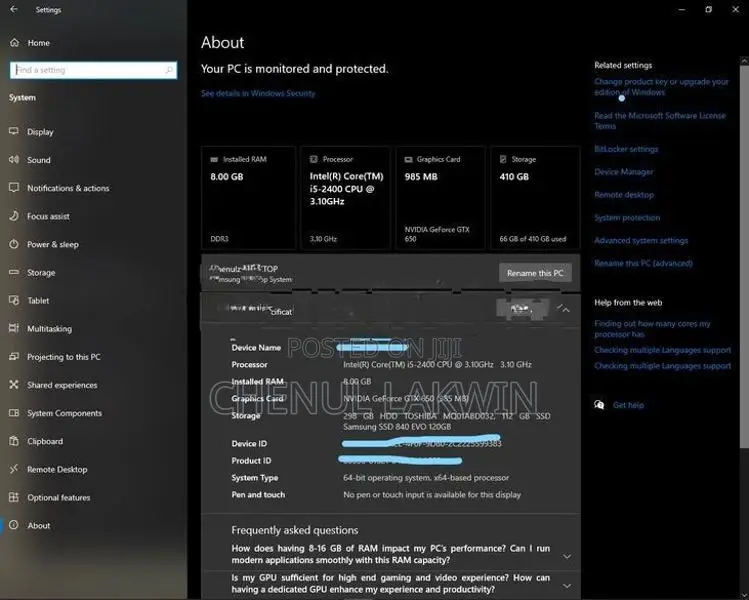
Task: Select Optional features in sidebar
Action: pos(59,498)
